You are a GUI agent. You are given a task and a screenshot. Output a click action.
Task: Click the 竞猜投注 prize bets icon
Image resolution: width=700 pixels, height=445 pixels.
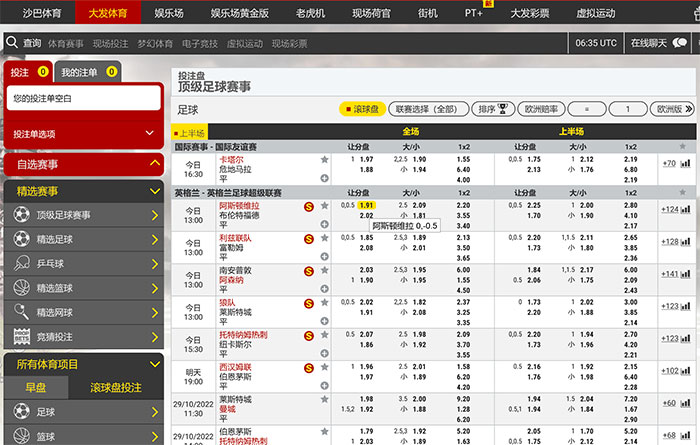pos(22,337)
